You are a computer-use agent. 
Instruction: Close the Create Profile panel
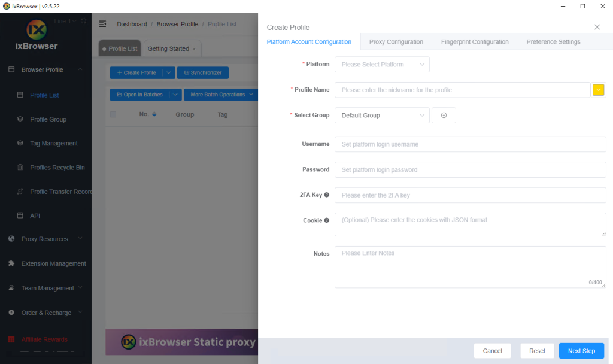597,27
